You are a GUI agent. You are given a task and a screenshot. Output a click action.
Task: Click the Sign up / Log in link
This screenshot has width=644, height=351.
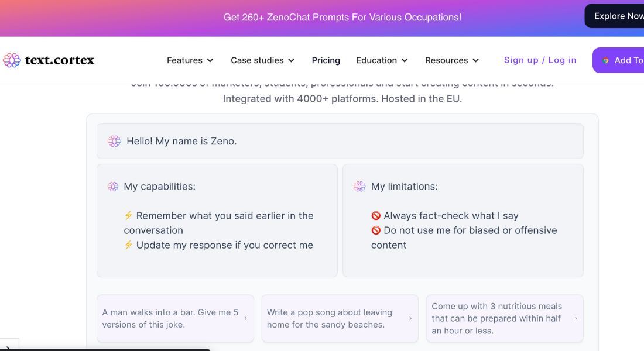[540, 60]
